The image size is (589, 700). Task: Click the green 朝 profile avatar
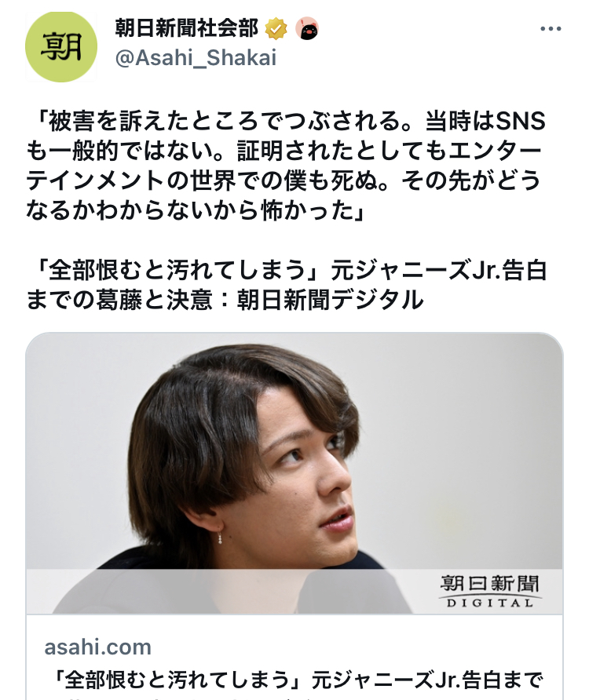tap(61, 46)
